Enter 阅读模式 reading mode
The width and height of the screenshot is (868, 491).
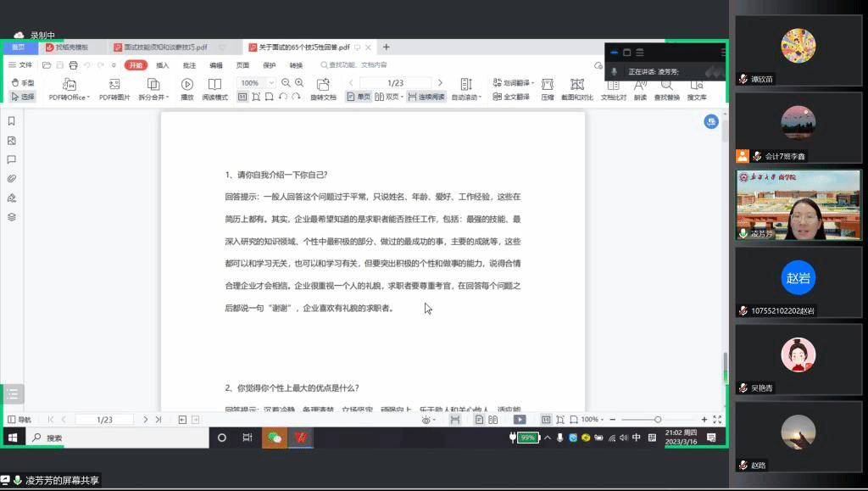214,84
